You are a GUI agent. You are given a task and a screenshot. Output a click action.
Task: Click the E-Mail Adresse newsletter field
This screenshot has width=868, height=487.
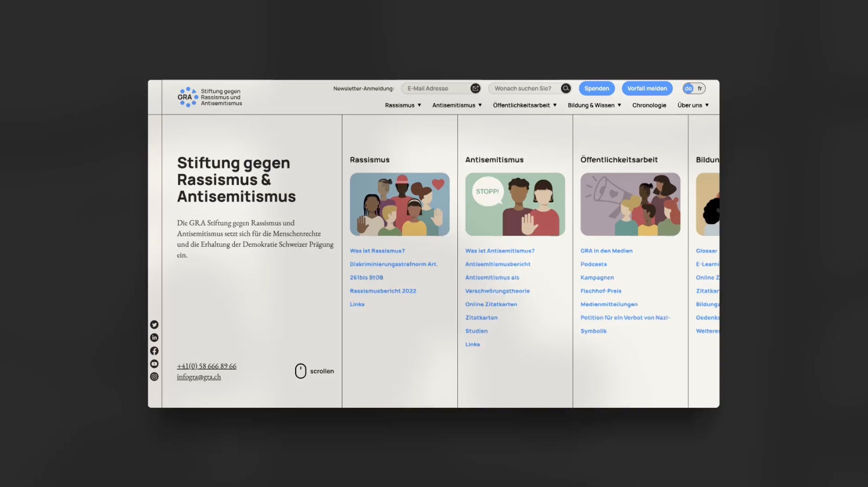(436, 89)
